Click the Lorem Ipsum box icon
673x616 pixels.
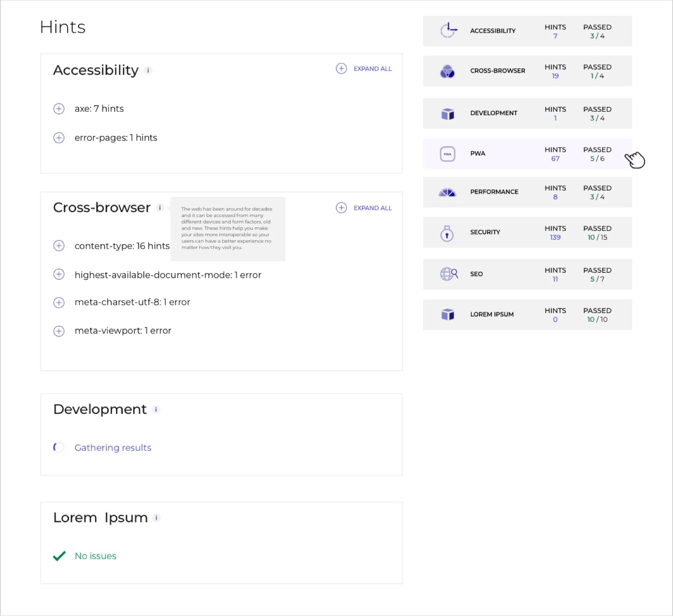(447, 314)
